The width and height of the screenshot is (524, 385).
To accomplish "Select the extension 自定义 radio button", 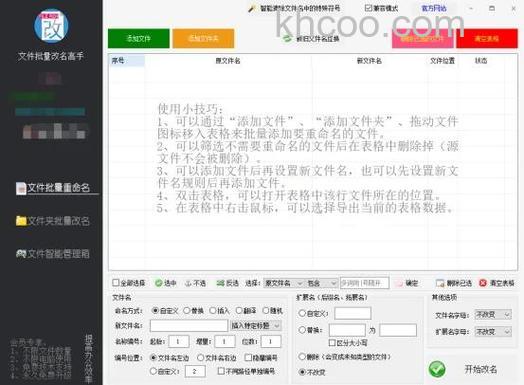I will pyautogui.click(x=302, y=313).
